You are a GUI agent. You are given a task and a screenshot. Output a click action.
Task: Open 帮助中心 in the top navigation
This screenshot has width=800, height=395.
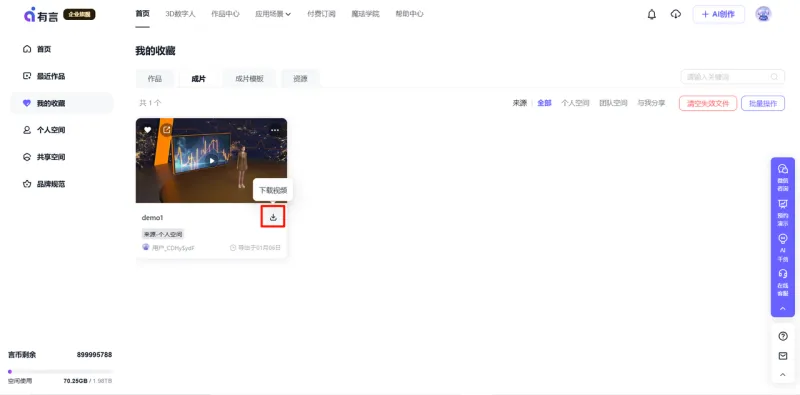(409, 14)
